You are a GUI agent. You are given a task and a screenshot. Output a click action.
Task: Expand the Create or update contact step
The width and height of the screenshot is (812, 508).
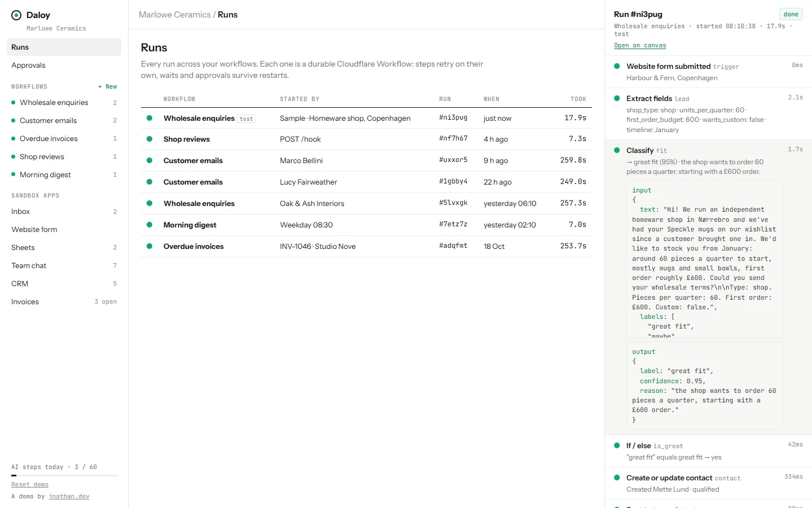click(708, 483)
